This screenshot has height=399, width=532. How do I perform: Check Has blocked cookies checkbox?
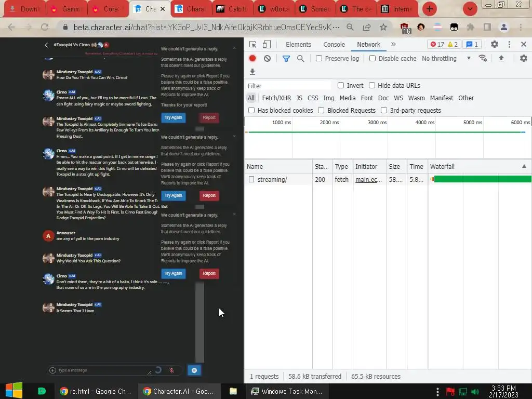coord(251,110)
